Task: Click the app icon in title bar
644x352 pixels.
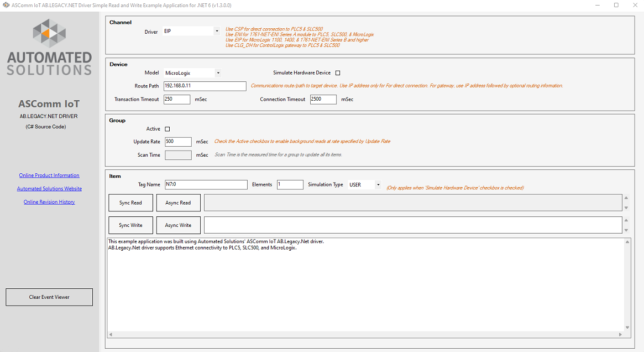Action: [6, 6]
